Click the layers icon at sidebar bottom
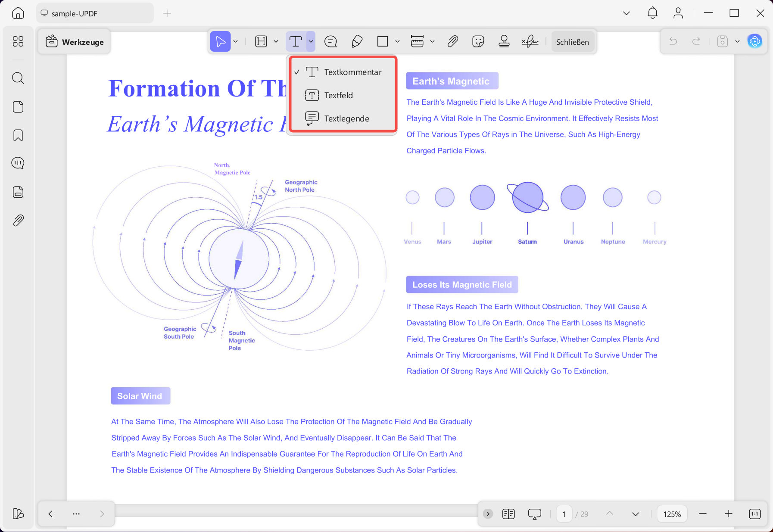The image size is (773, 532). 18,513
